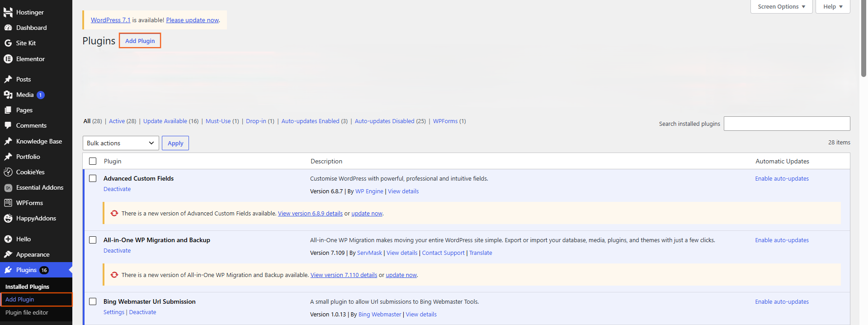Click the Add Plugin button beside heading
868x325 pixels.
coord(140,41)
